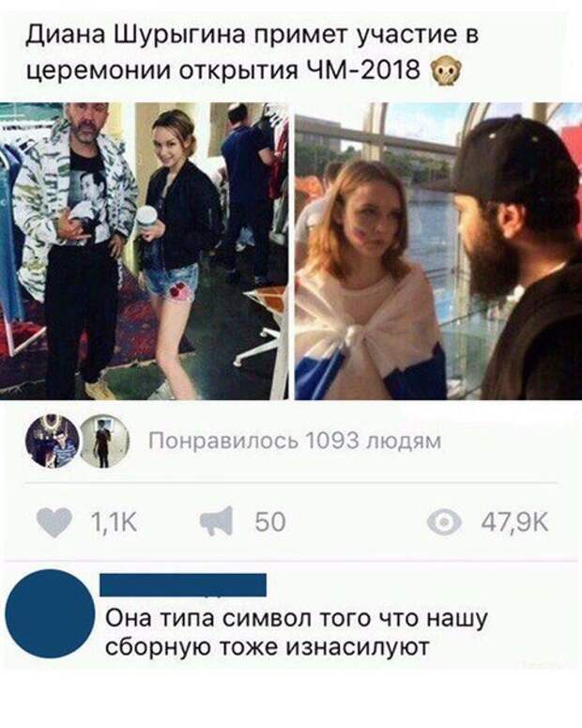Open the left photo with clothing racks
Image resolution: width=582 pixels, height=728 pixels.
[144, 251]
